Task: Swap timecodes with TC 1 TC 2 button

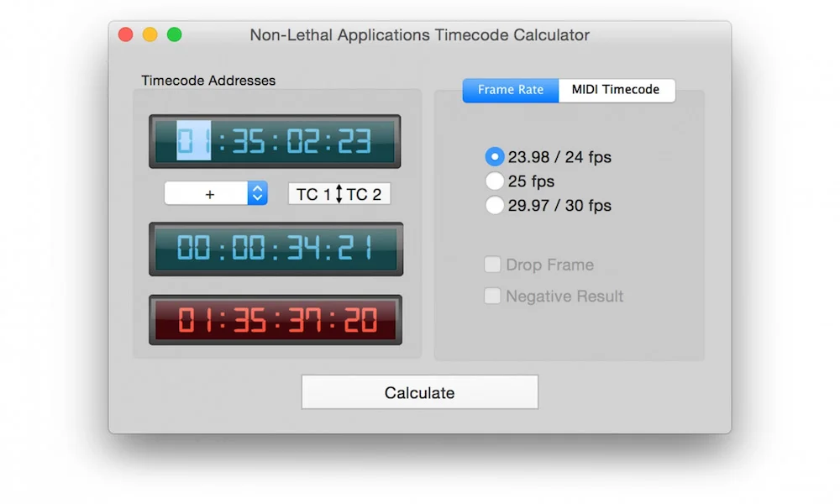Action: point(339,194)
